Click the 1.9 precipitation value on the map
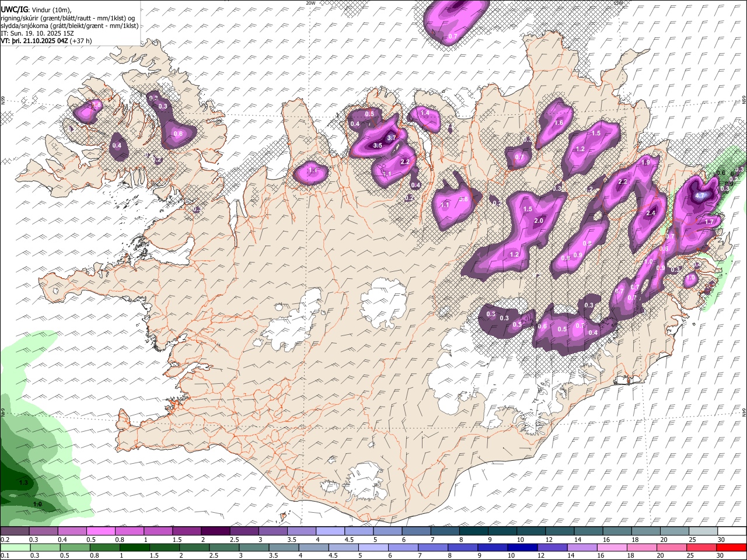This screenshot has width=747, height=560. click(645, 163)
